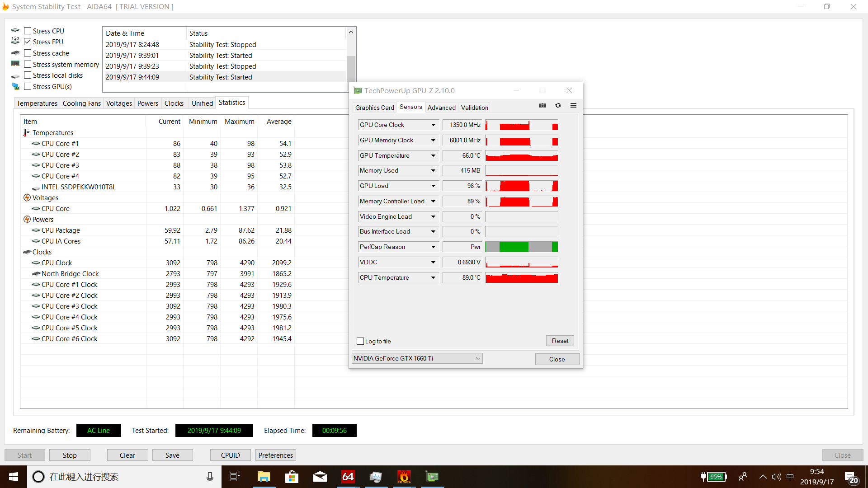Open File Explorer from the taskbar
Screen dimensions: 868x488
[264, 477]
